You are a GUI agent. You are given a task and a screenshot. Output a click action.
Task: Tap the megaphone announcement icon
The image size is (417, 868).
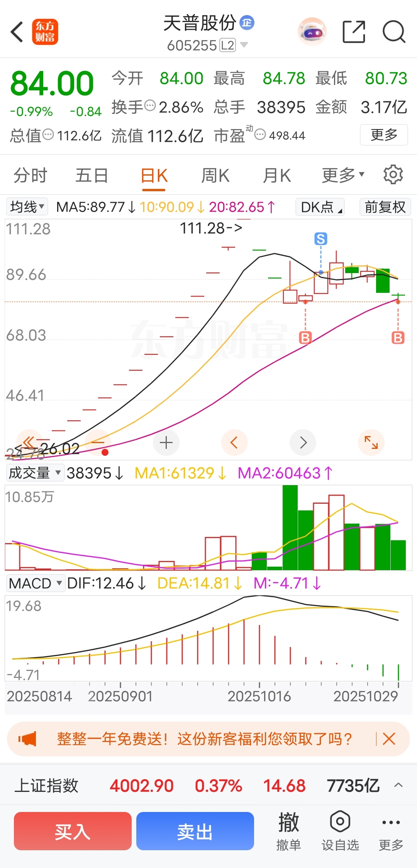point(27,739)
